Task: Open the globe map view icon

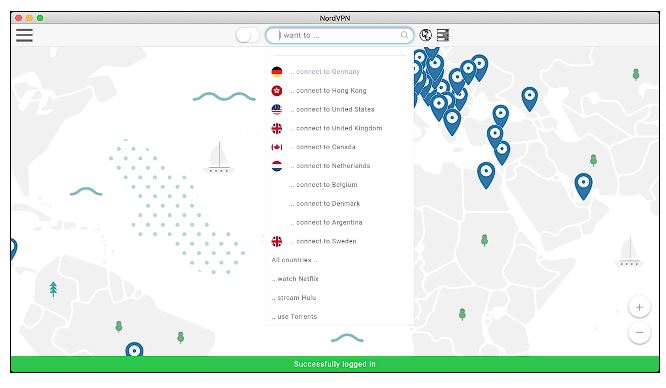Action: pyautogui.click(x=426, y=35)
